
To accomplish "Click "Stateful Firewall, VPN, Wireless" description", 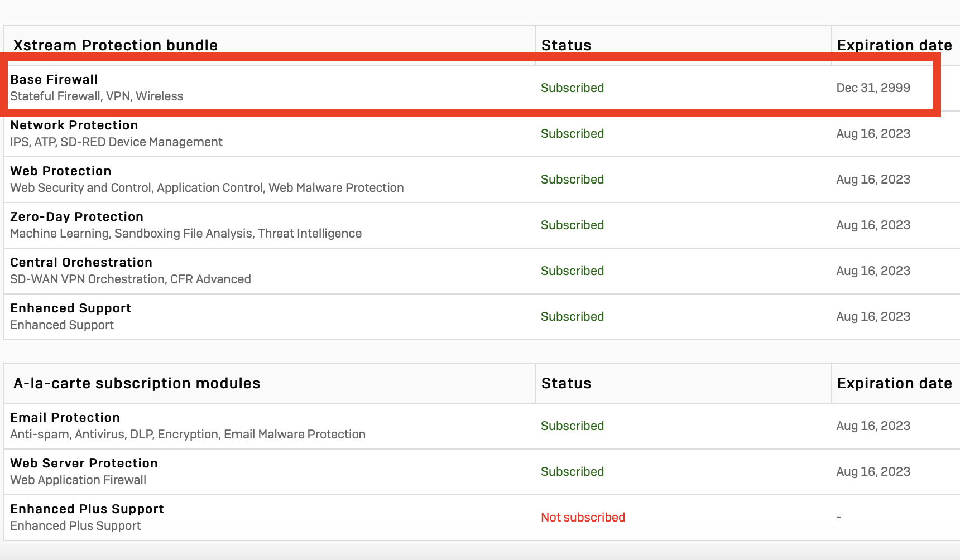I will click(97, 96).
